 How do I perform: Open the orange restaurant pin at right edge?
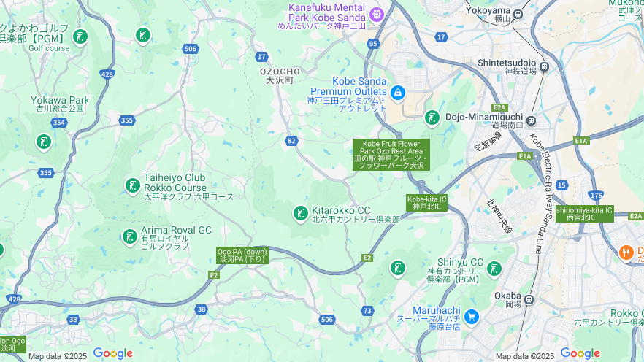[x=626, y=253]
